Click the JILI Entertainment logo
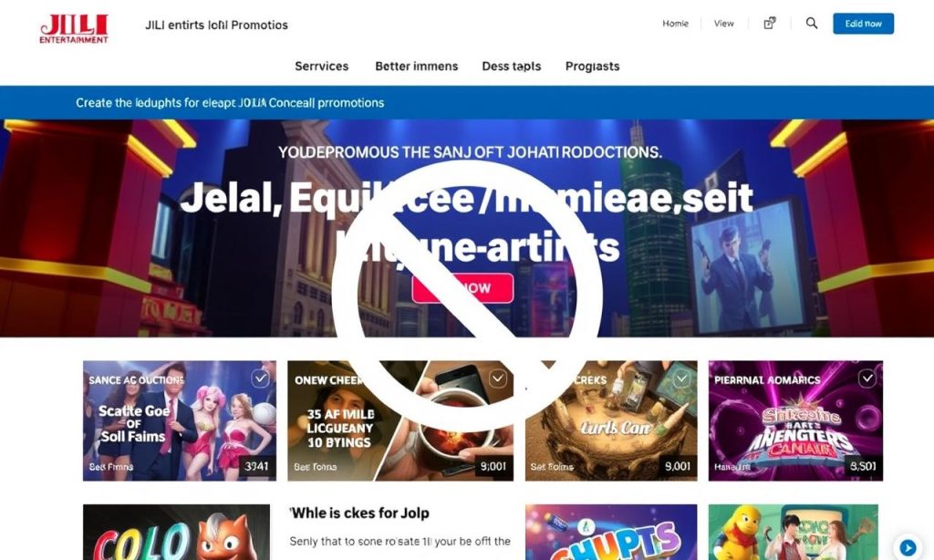Screen dimensions: 934x560 pos(74,28)
